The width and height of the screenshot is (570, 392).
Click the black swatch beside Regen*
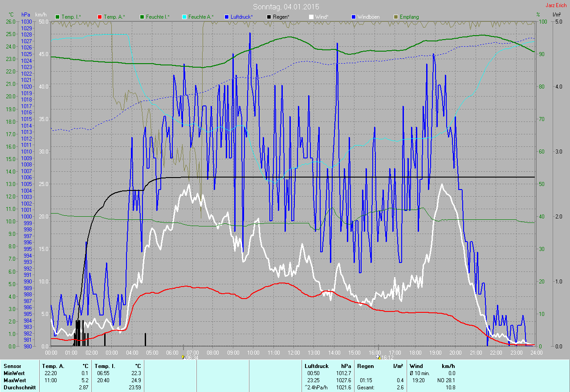pyautogui.click(x=269, y=17)
